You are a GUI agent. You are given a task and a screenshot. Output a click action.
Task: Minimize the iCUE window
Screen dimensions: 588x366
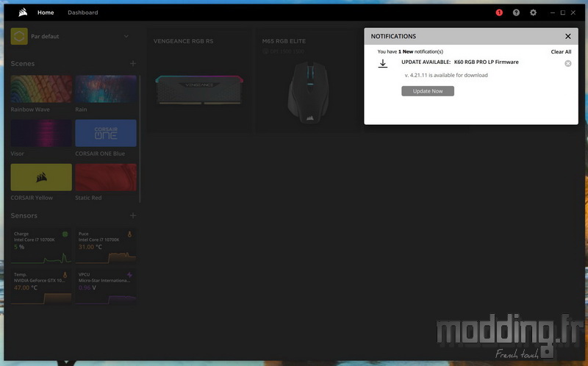click(553, 12)
